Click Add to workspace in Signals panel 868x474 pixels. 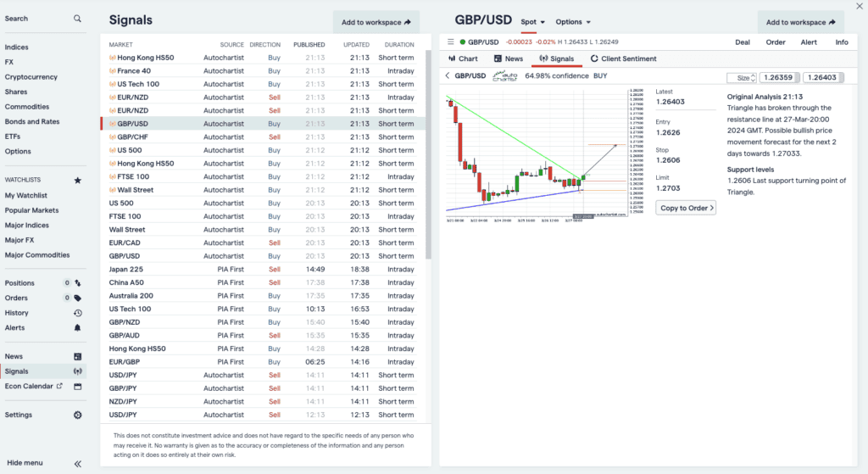click(376, 22)
